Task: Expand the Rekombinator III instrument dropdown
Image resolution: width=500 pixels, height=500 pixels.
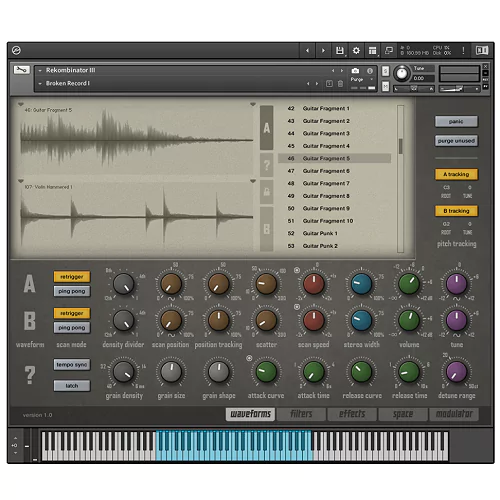Action: pyautogui.click(x=40, y=70)
